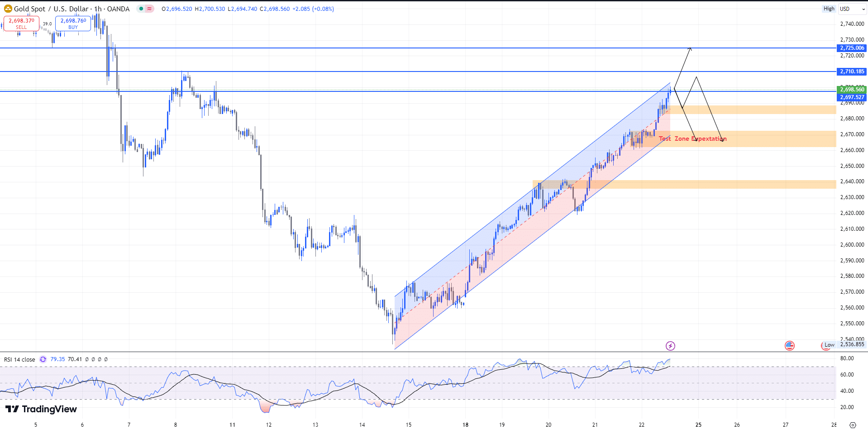Click the wavy approximate-price icon in the header pill
868x429 pixels.
(149, 9)
